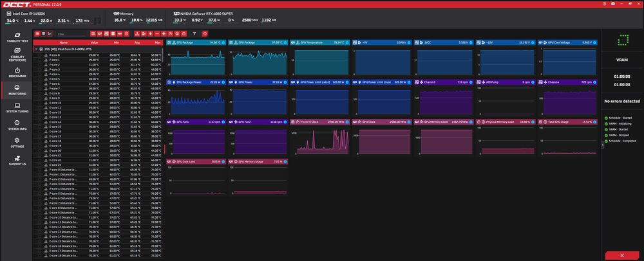Viewport: 644px width, 261px height.
Task: Click info icon on GPU Memory Usage graph
Action: coord(285,161)
